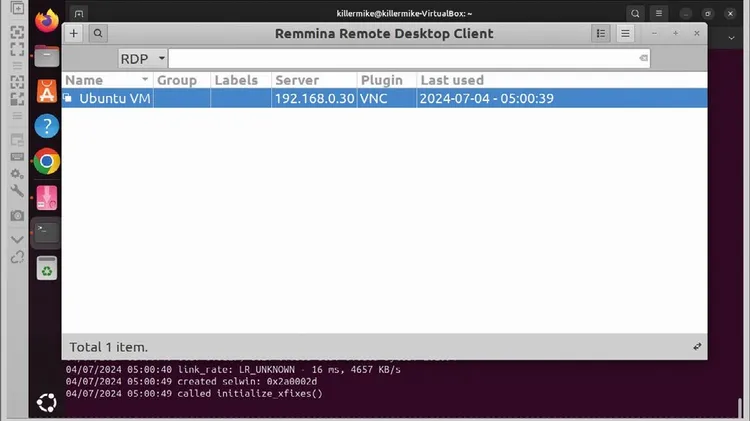Toggle scaled mode in the sidebar toolbar

(x=17, y=99)
